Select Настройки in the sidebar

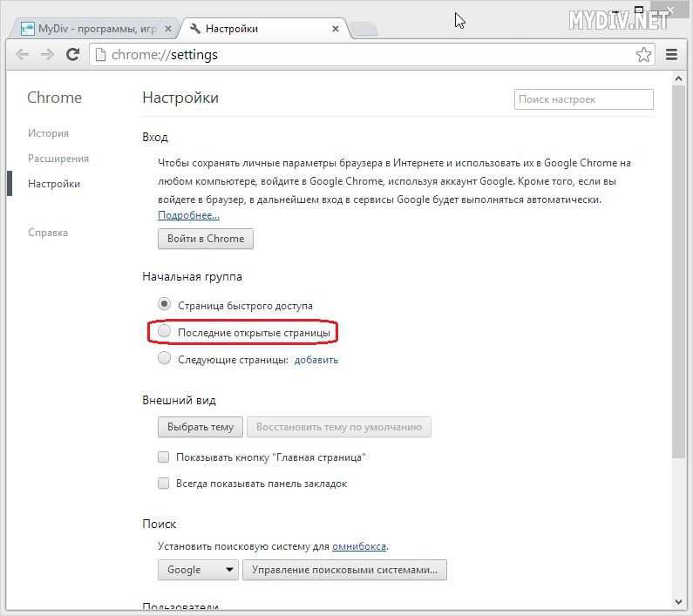(54, 184)
